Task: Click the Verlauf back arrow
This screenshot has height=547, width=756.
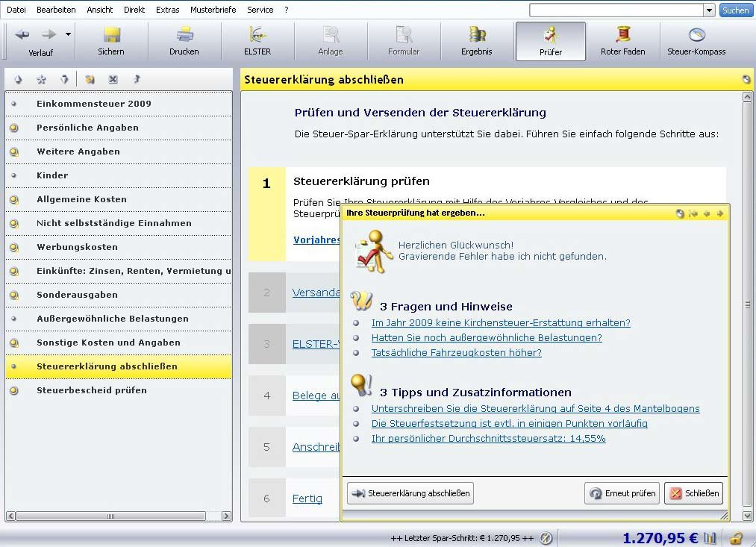Action: click(x=22, y=34)
